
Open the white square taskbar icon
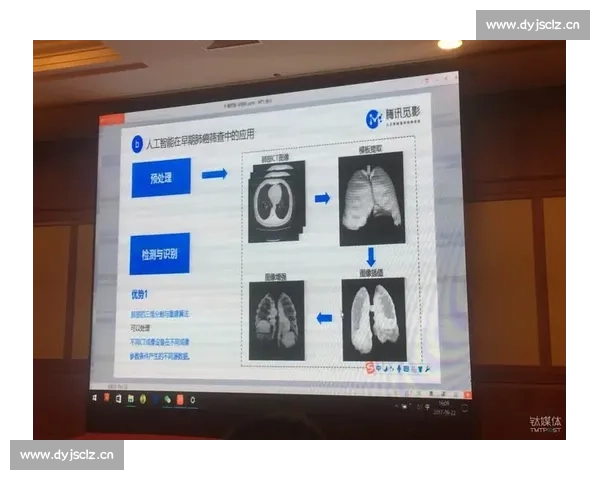click(119, 398)
